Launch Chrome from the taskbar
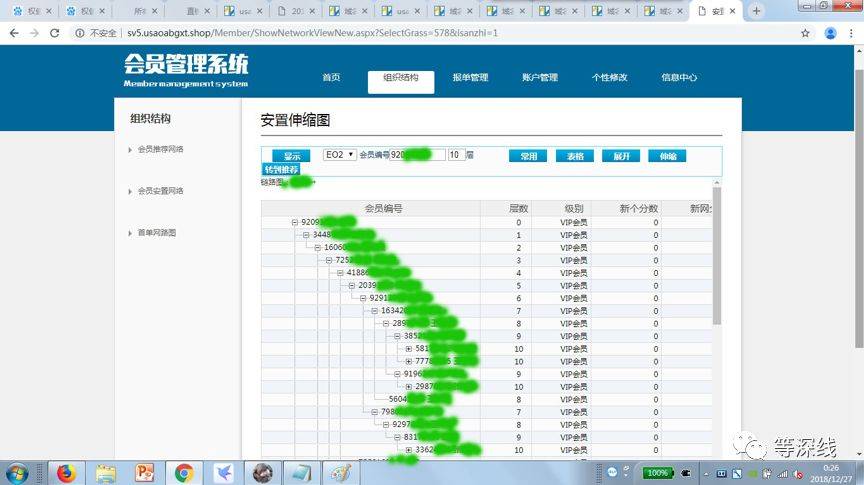The image size is (864, 485). 183,472
